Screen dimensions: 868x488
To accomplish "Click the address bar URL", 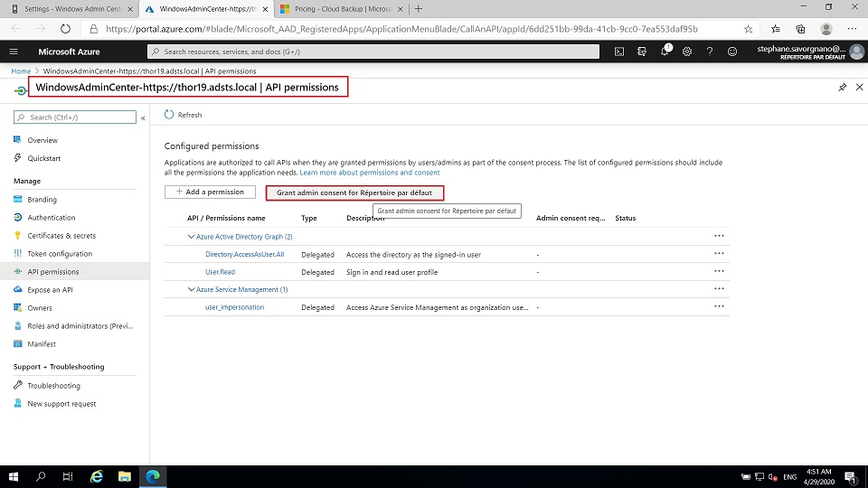I will click(x=401, y=29).
